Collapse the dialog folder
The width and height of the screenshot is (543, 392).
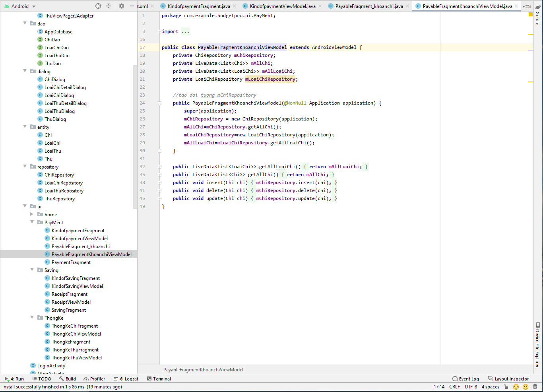coord(25,71)
